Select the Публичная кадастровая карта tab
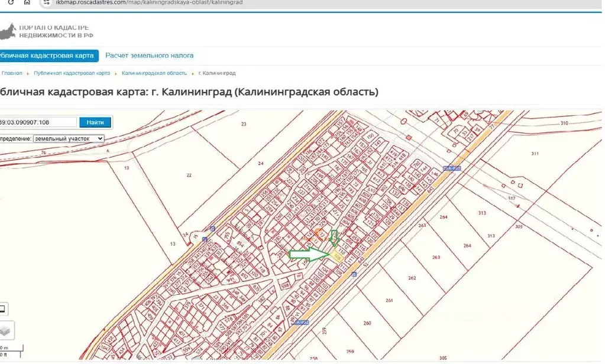The image size is (605, 364). tap(46, 55)
